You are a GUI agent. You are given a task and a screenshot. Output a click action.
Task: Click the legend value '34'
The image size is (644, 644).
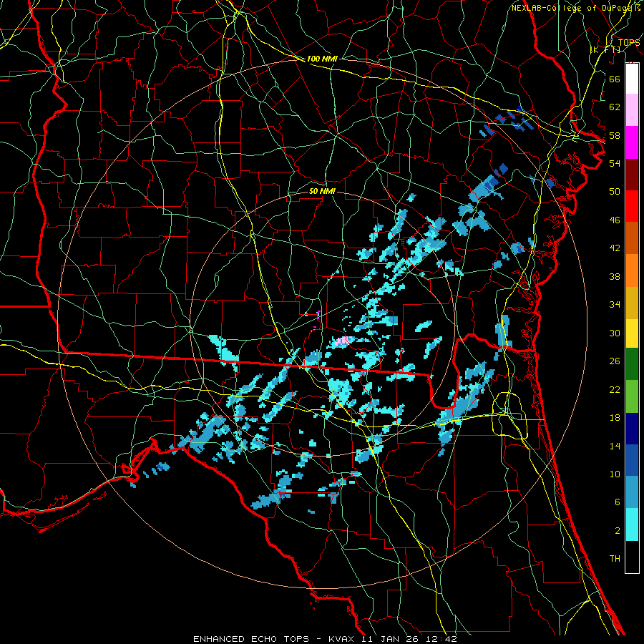(615, 305)
